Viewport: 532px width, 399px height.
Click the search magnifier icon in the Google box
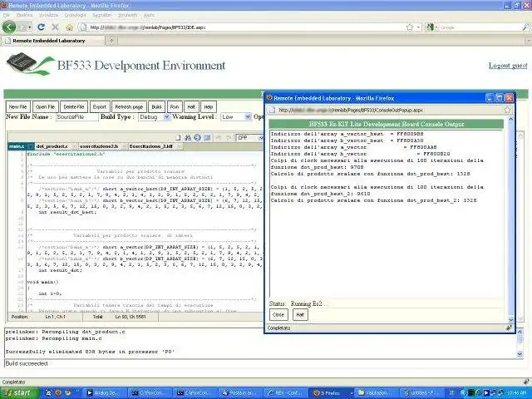coord(525,27)
